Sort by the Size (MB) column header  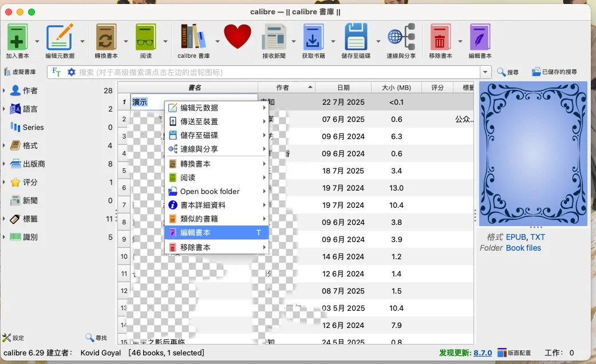coord(396,88)
